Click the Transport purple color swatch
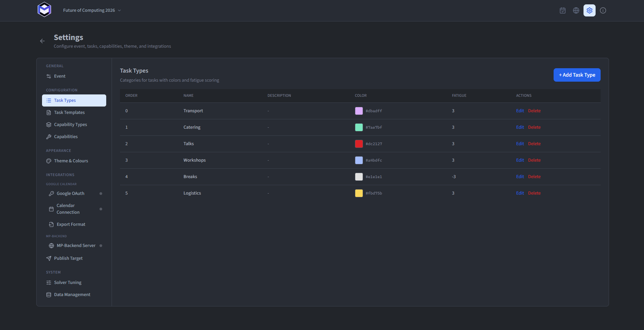The width and height of the screenshot is (644, 330). click(359, 111)
